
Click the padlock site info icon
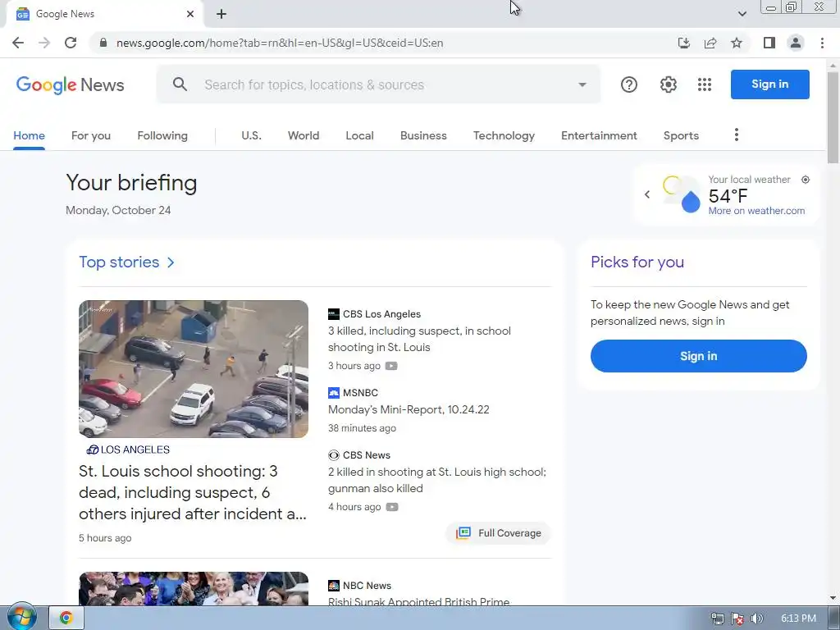103,43
